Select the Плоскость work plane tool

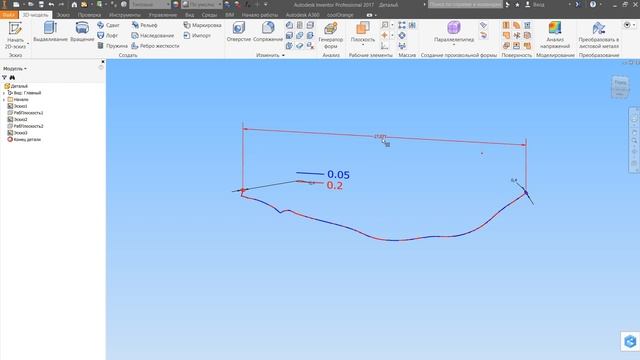coord(362,32)
